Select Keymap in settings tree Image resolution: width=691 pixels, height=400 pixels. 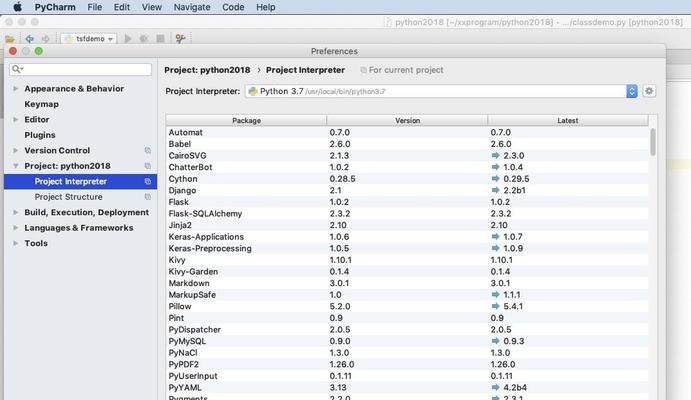[x=41, y=104]
